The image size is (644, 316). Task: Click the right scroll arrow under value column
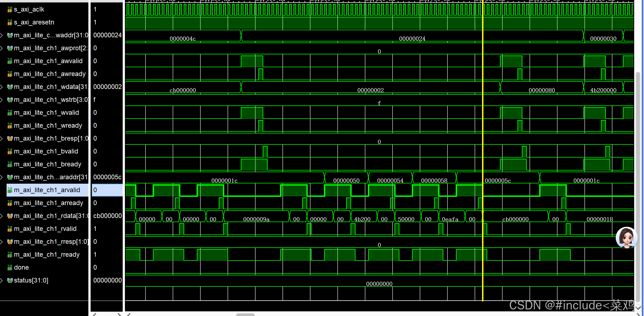click(x=119, y=314)
